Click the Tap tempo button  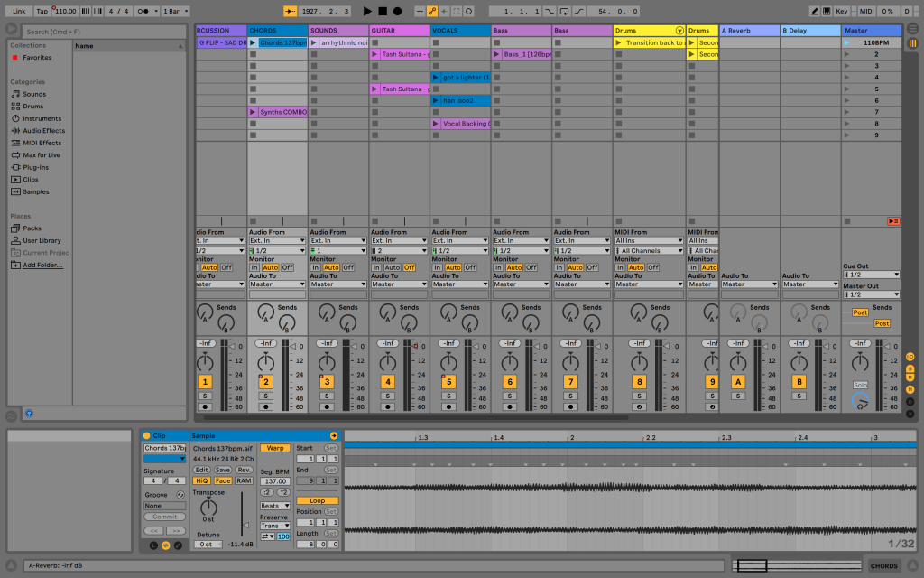pos(42,11)
